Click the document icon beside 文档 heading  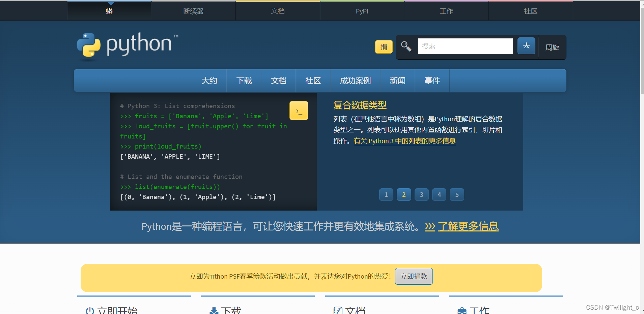pyautogui.click(x=338, y=311)
